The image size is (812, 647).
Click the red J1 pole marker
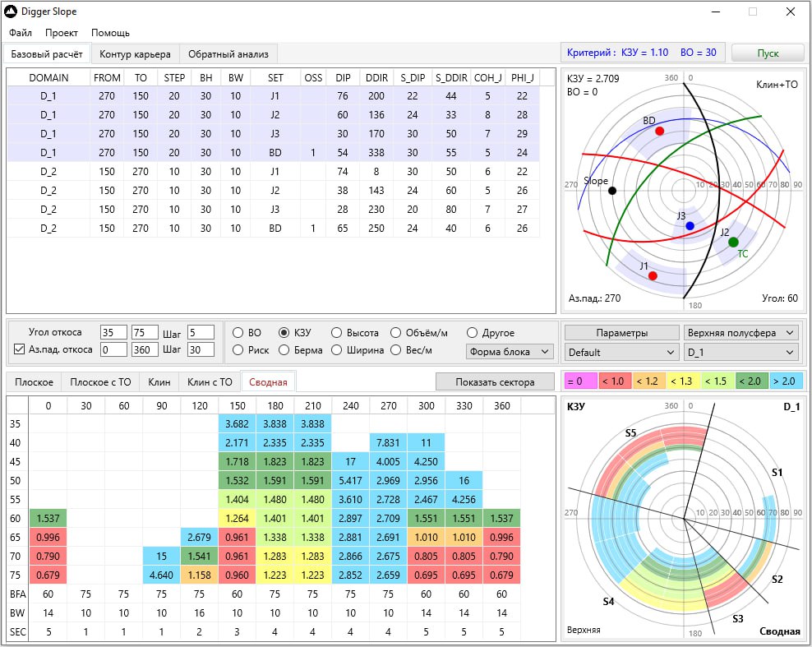653,276
